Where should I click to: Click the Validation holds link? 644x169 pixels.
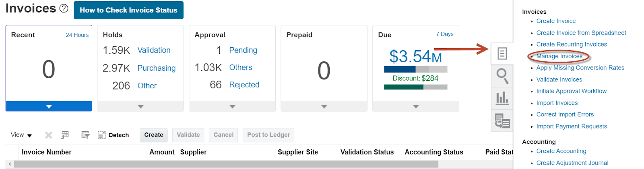(154, 50)
